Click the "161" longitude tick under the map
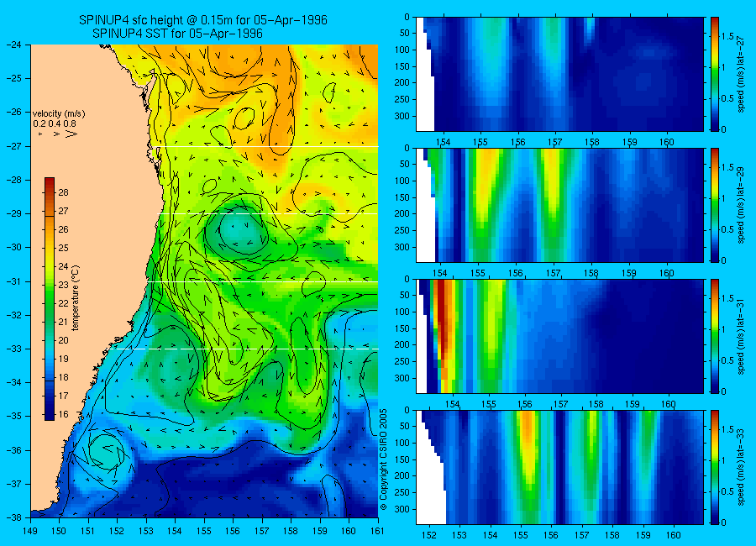This screenshot has height=546, width=756. tap(377, 531)
